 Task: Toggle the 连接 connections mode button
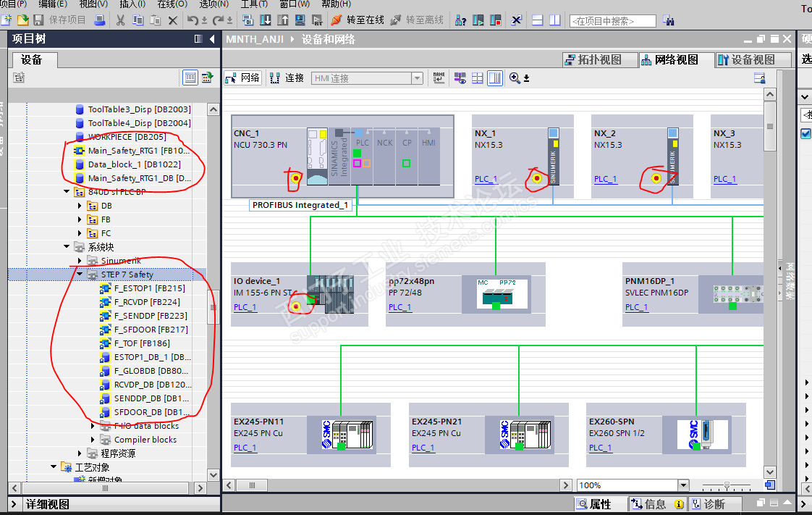287,78
